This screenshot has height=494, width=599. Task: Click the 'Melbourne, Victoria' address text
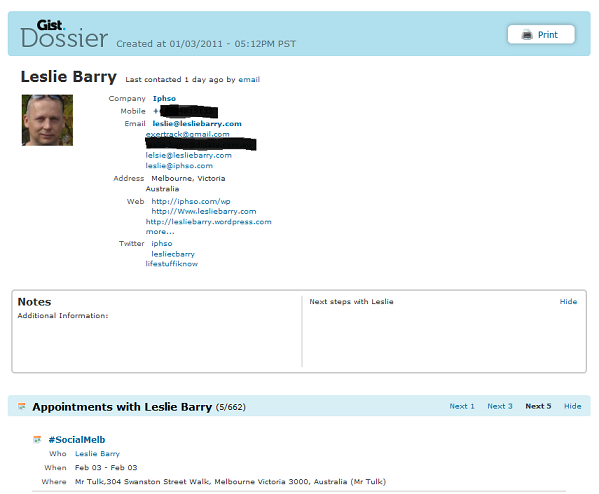(188, 178)
